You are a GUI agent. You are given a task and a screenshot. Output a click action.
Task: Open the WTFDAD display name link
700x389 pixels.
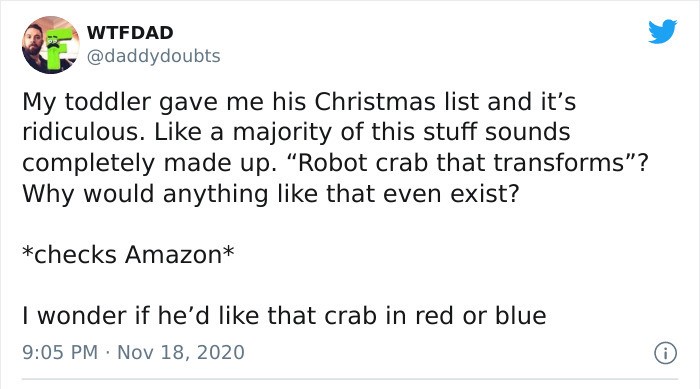point(130,33)
